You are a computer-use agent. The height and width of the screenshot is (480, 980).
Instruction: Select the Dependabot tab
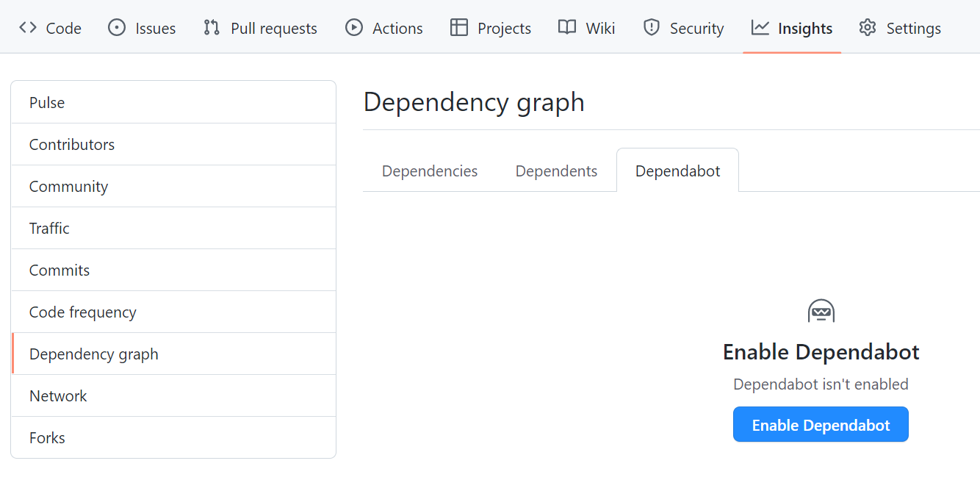(677, 171)
